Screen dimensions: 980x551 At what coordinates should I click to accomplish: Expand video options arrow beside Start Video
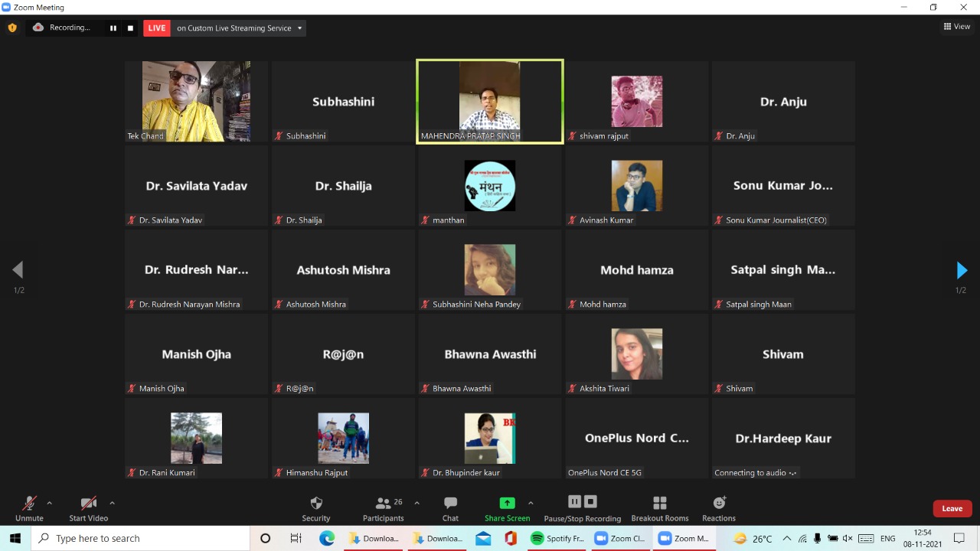click(112, 503)
